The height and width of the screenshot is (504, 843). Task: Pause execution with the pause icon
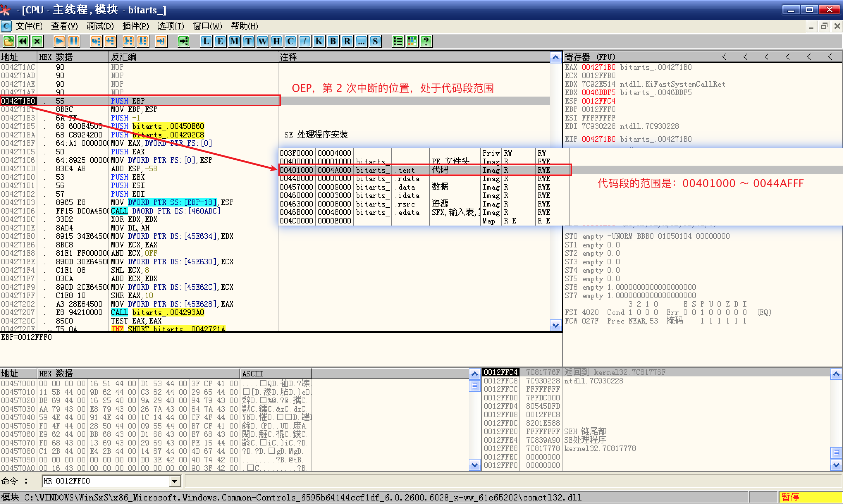coord(74,42)
